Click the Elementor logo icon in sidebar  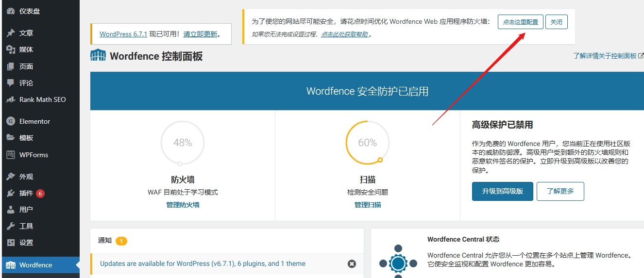click(11, 121)
